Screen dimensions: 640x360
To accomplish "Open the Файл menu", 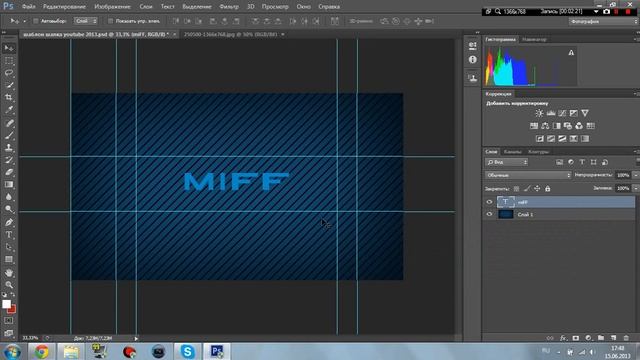I will click(x=29, y=7).
